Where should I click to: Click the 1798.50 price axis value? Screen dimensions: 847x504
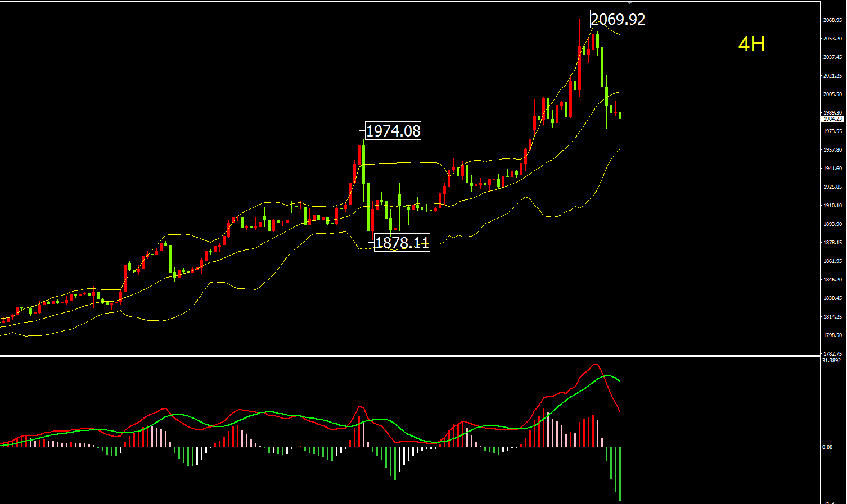click(832, 335)
